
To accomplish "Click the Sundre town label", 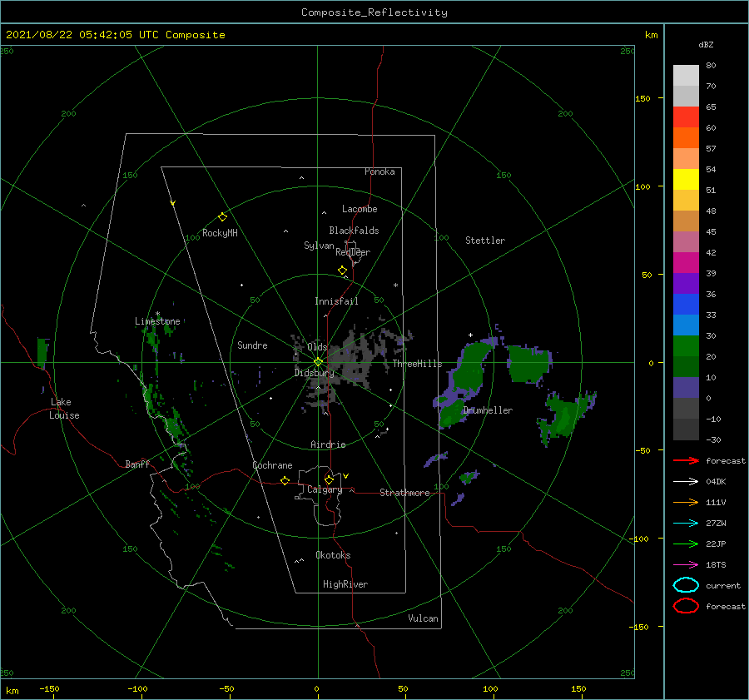I will pos(252,345).
